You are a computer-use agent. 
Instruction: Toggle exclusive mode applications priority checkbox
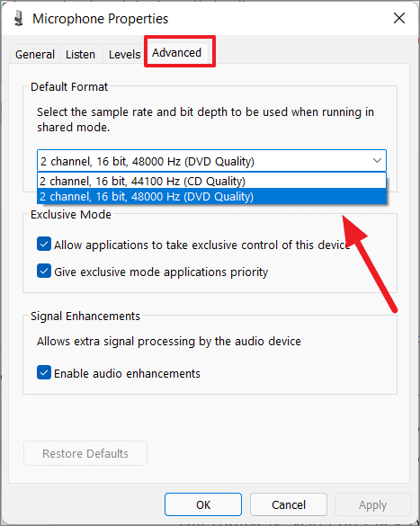click(44, 271)
